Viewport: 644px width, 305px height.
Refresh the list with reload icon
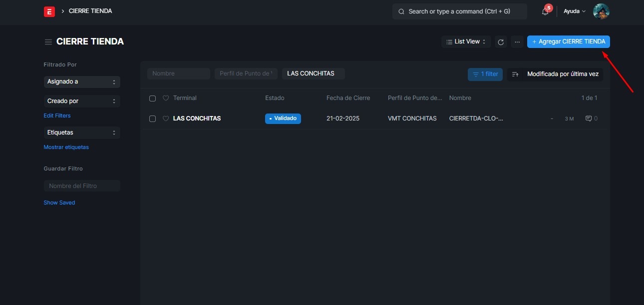501,42
